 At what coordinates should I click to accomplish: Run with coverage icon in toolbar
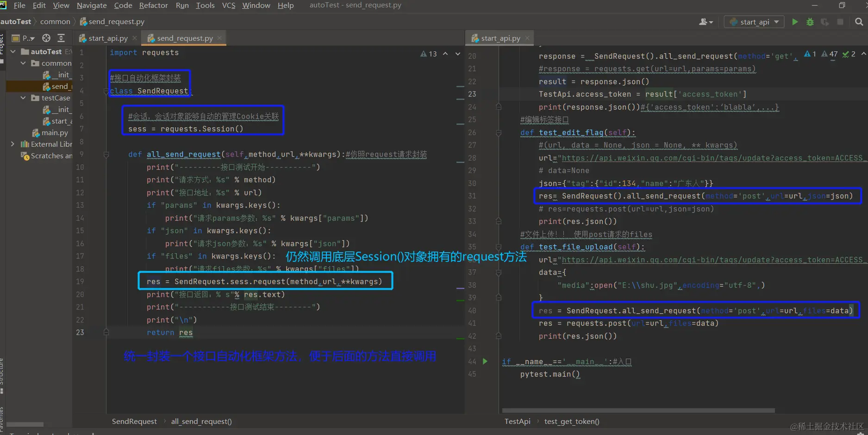825,22
